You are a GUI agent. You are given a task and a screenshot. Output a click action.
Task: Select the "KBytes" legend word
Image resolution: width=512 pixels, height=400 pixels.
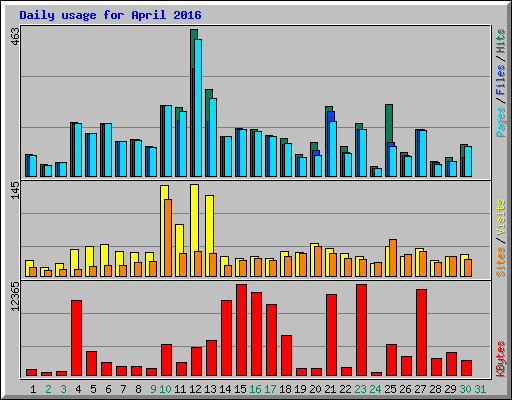point(500,359)
